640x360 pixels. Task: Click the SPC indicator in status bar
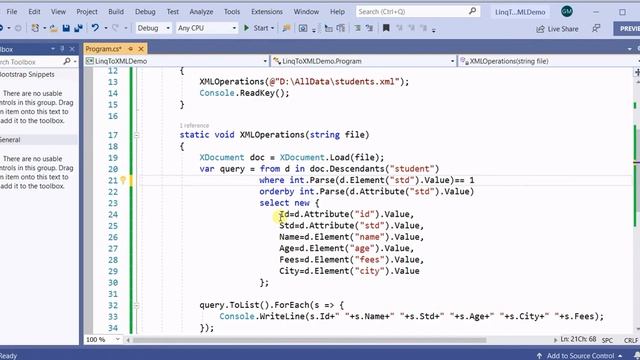[x=607, y=340]
